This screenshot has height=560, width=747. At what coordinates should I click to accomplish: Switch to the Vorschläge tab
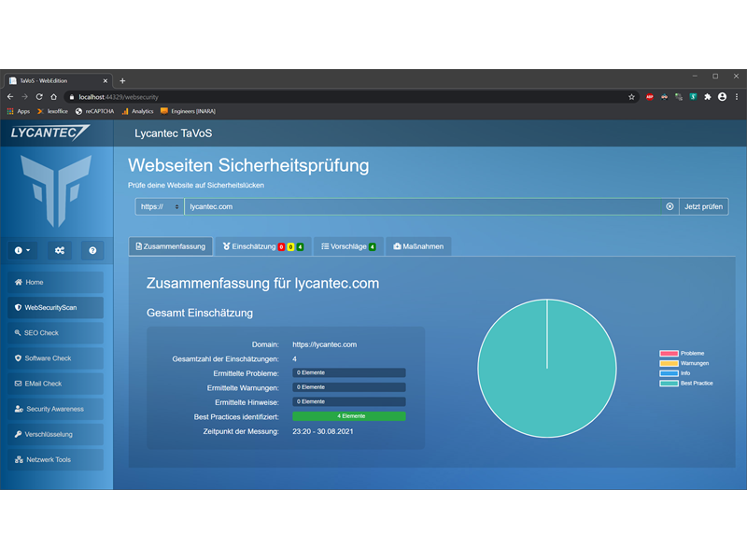pyautogui.click(x=348, y=246)
